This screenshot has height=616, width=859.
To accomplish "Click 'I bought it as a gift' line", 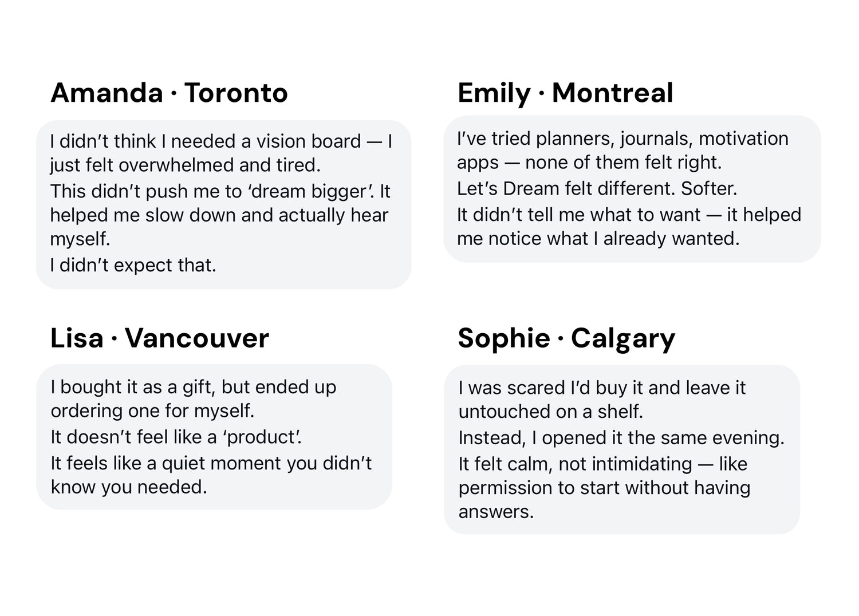I will (x=193, y=387).
